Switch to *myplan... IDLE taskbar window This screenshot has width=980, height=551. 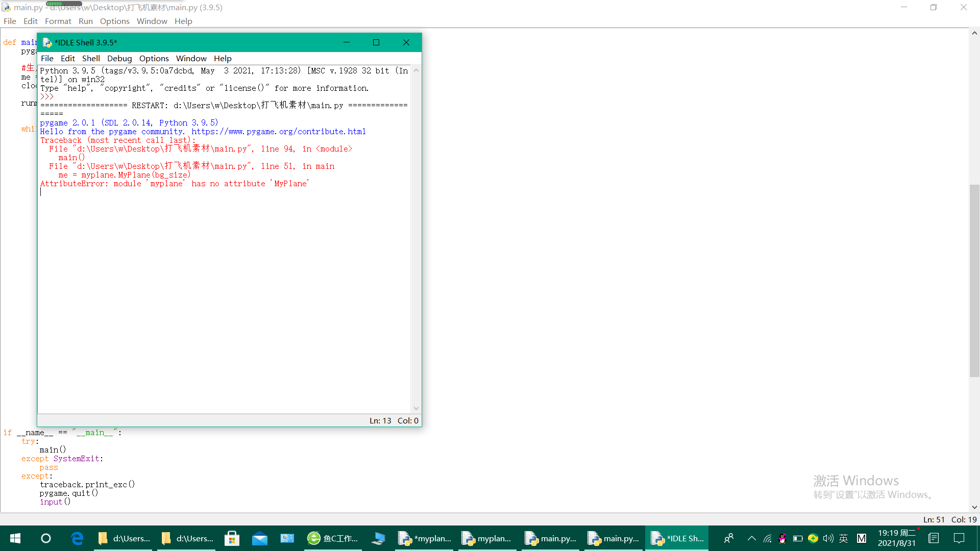click(x=425, y=538)
